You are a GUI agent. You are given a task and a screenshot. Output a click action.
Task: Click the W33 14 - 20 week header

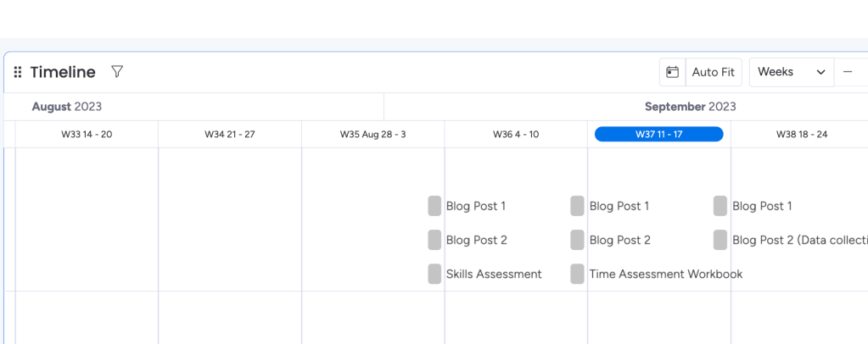(x=87, y=134)
